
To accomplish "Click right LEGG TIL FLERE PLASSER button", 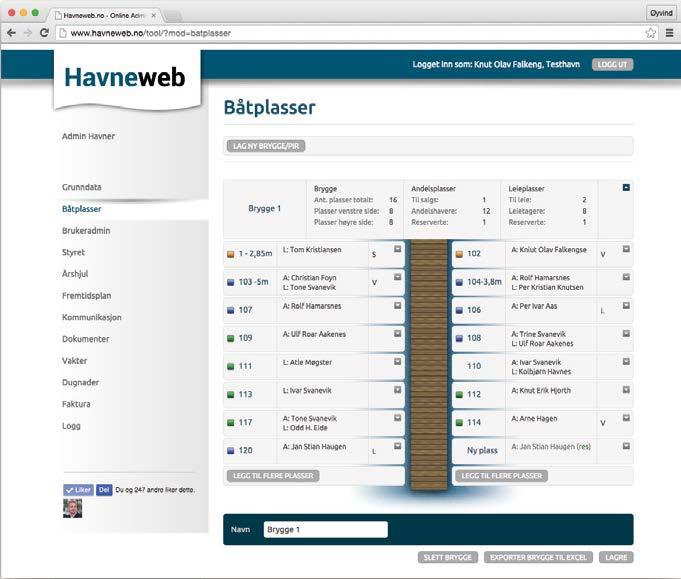I will pos(501,476).
